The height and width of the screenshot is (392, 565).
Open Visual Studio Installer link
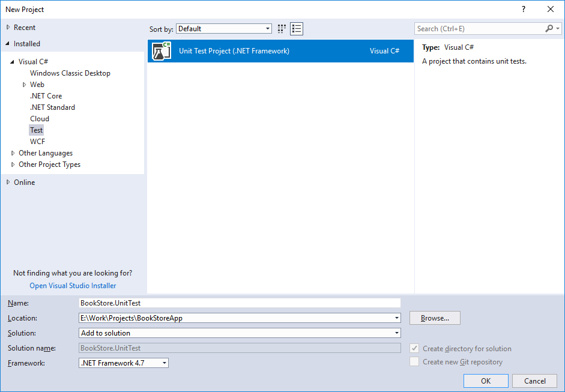point(73,286)
